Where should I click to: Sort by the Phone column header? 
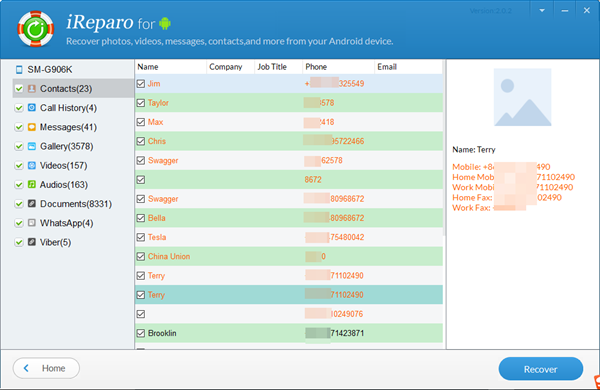338,67
